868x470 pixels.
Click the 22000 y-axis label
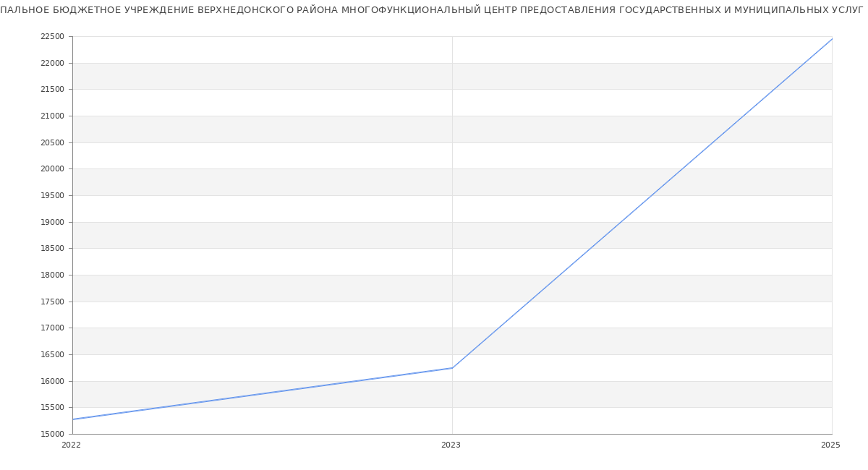(52, 64)
